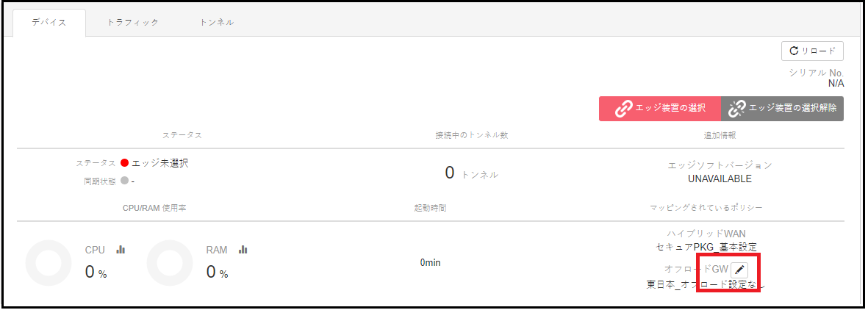Click the broken link icon on エッジ装置の選択解除
This screenshot has width=868, height=310.
tap(736, 109)
